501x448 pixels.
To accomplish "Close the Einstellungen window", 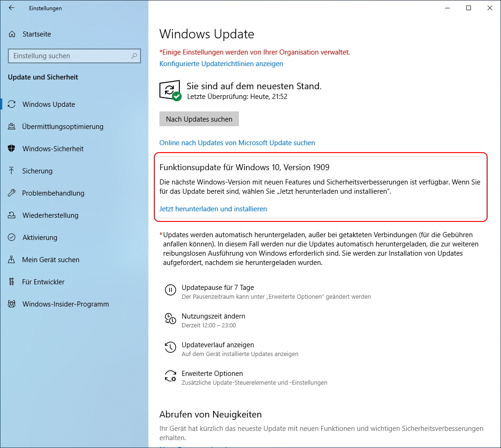I will [490, 8].
